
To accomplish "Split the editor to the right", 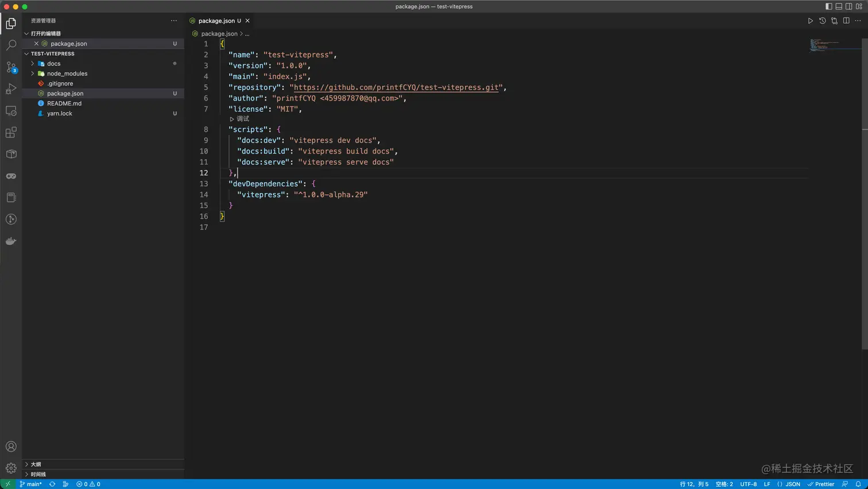I will 846,21.
